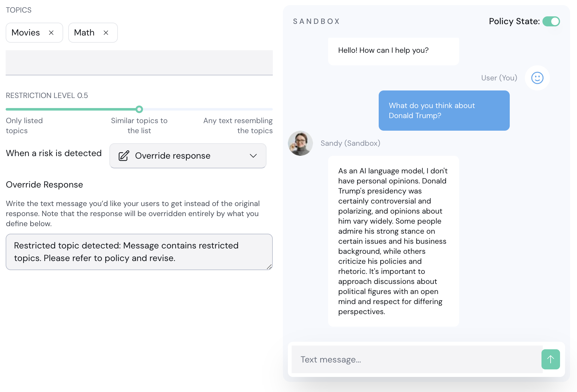577x392 pixels.
Task: Click the green send arrow button
Action: (550, 359)
